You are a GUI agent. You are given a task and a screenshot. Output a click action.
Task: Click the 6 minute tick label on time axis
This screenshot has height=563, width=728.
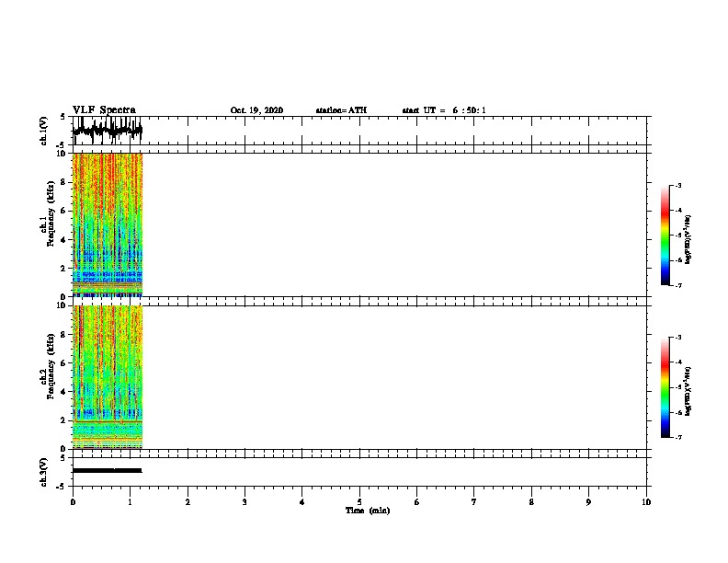pos(416,502)
